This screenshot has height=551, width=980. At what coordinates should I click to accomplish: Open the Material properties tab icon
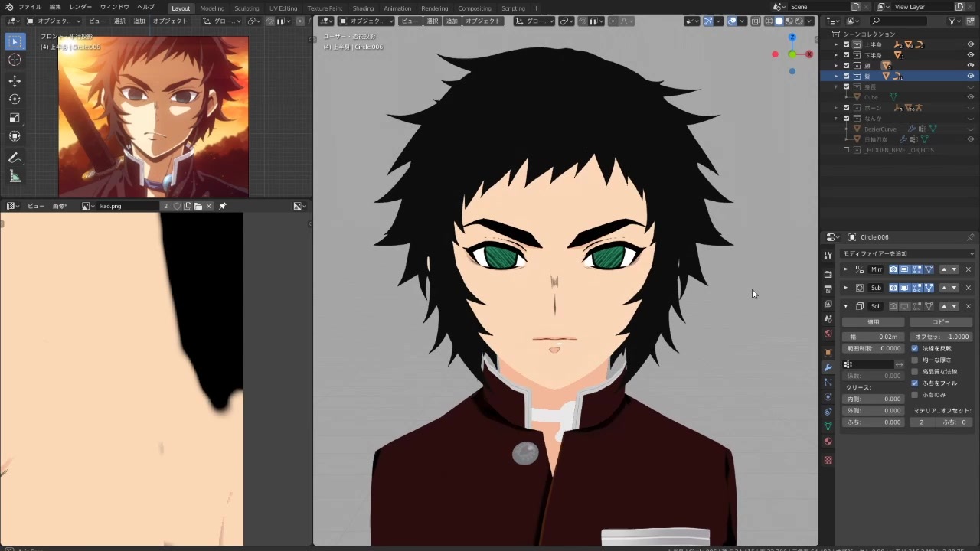click(x=828, y=442)
